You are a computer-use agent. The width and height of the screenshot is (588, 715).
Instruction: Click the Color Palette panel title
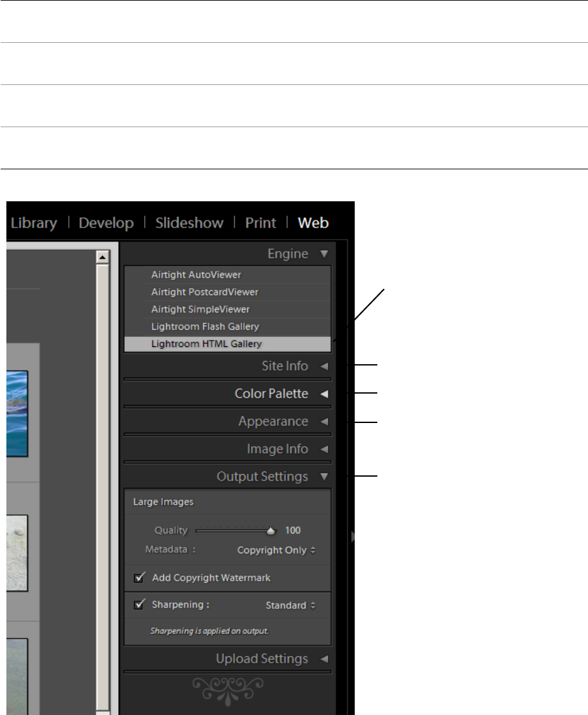pyautogui.click(x=271, y=394)
